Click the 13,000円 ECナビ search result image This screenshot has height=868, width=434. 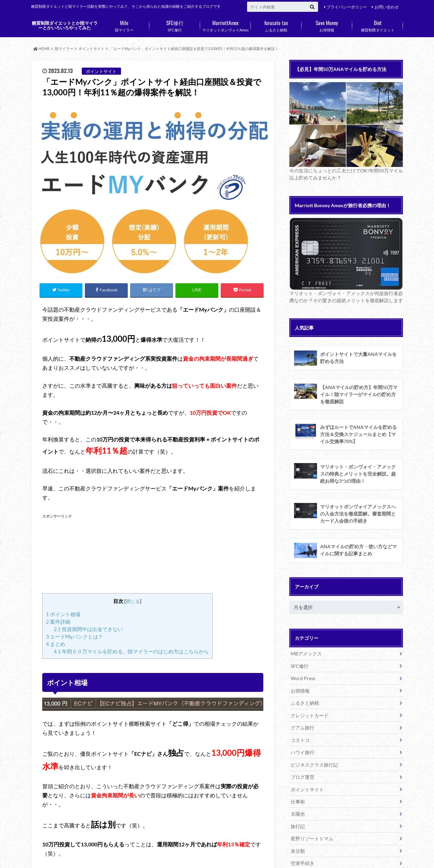pyautogui.click(x=152, y=704)
